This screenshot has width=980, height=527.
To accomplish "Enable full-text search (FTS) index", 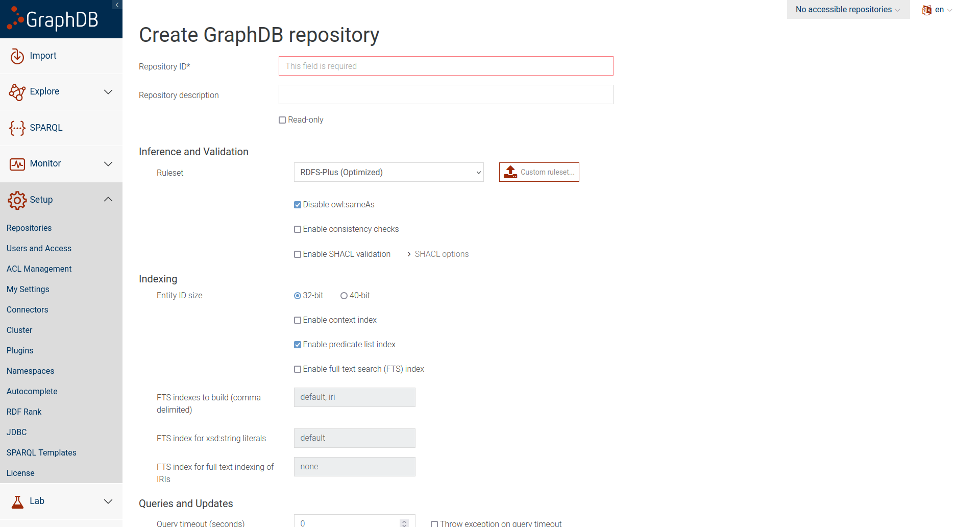I will 298,369.
